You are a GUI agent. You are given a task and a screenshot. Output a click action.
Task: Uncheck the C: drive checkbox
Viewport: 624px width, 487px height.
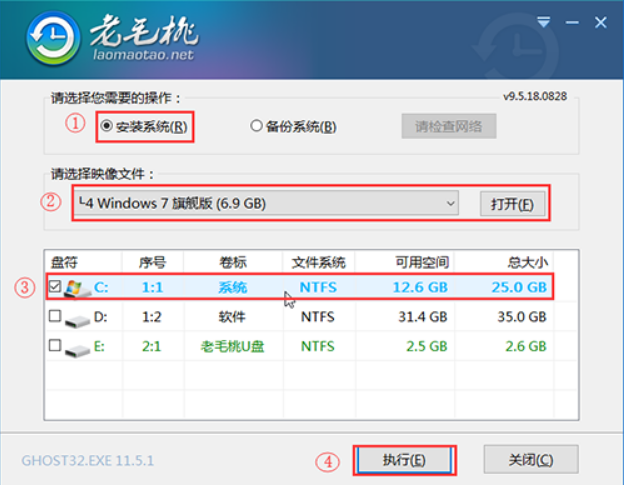pos(55,288)
